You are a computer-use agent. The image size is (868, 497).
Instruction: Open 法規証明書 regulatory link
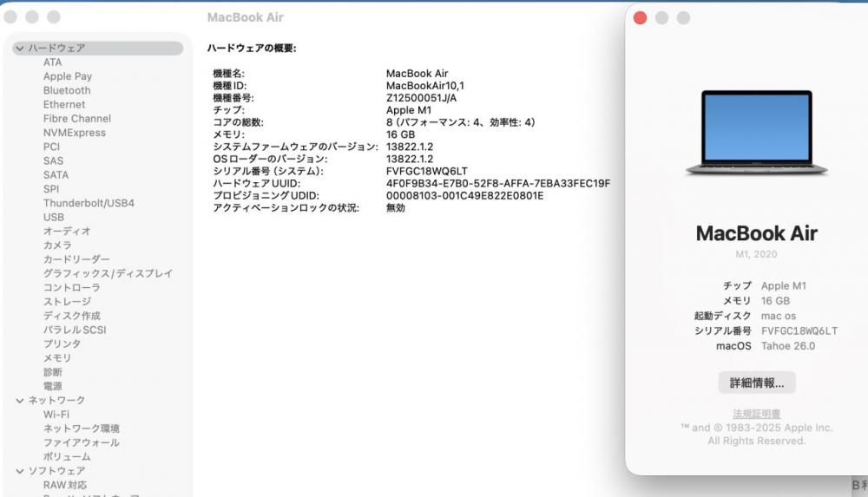coord(757,414)
